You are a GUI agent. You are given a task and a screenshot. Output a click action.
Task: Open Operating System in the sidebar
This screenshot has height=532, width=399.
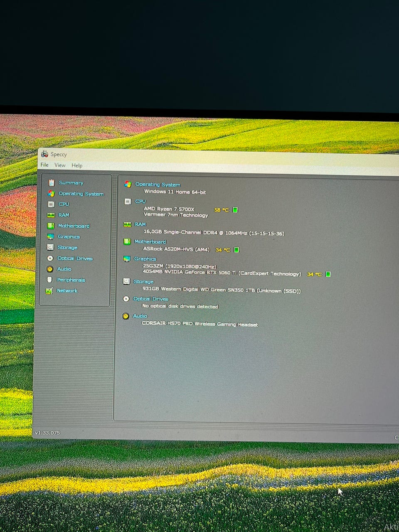click(x=81, y=194)
